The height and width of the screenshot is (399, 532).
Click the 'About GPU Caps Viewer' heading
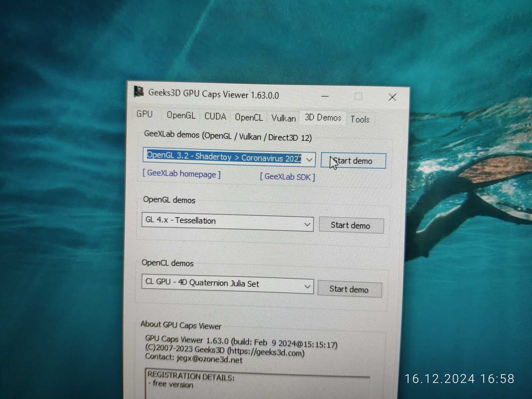[x=181, y=325]
